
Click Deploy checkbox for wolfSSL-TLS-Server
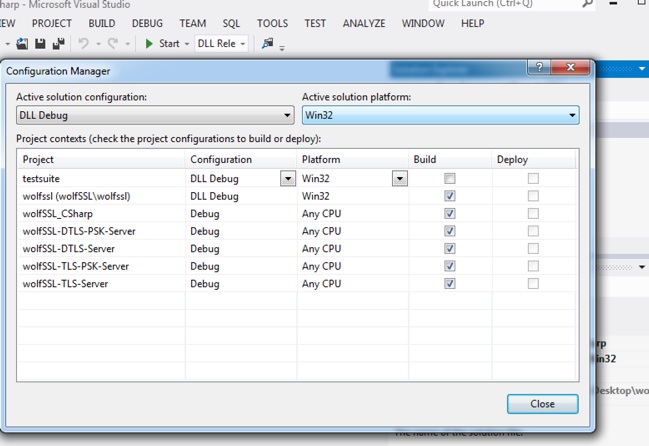pyautogui.click(x=533, y=283)
